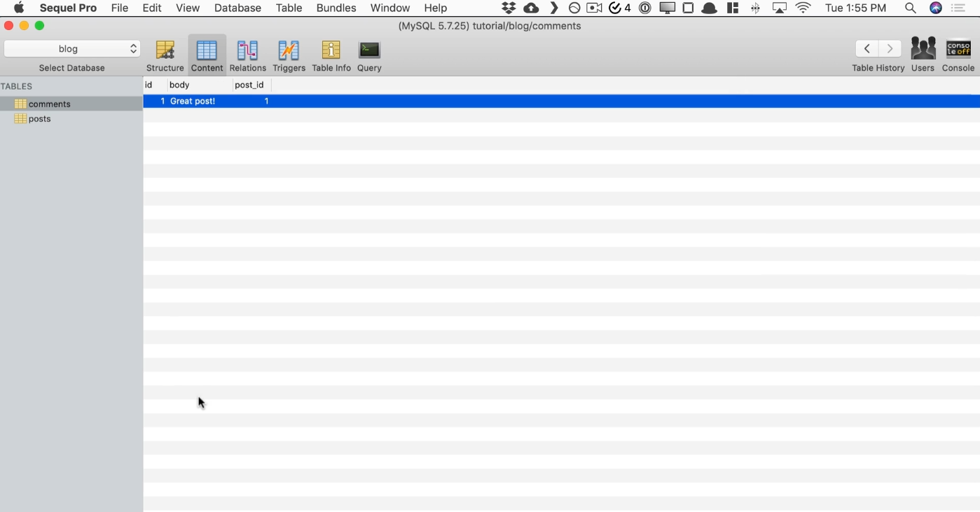Click the display monitor menu bar icon
The image size is (980, 512).
click(x=667, y=8)
